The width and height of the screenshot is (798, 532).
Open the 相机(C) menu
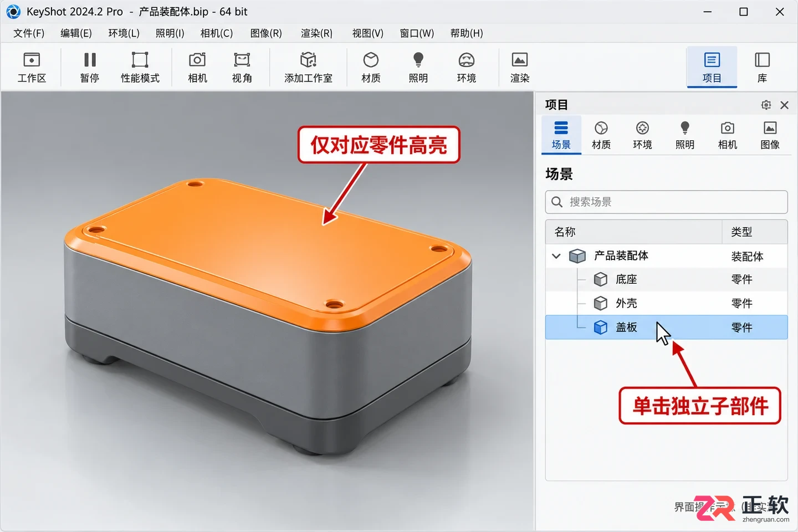tap(217, 33)
